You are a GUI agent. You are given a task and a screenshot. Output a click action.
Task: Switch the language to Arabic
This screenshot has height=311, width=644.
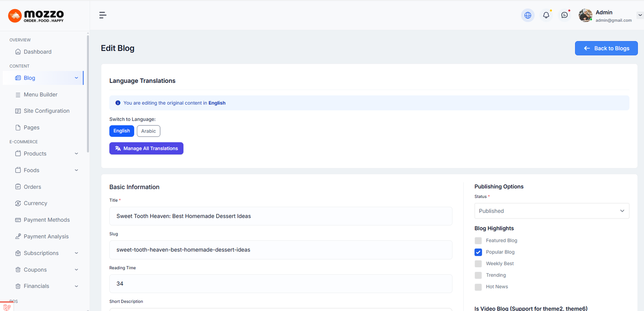pos(149,131)
